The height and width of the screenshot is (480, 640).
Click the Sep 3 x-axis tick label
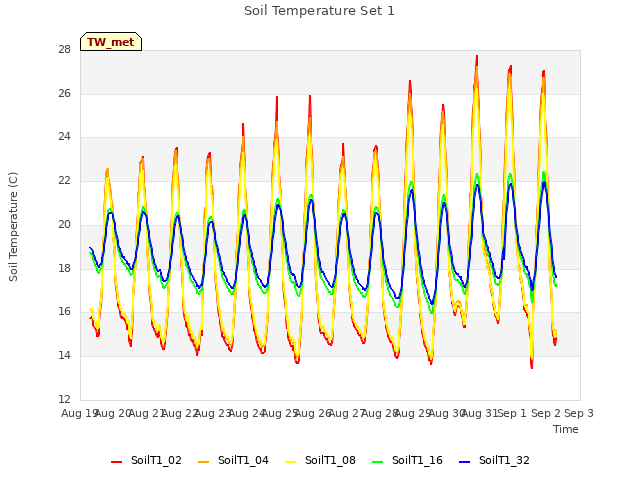(579, 413)
